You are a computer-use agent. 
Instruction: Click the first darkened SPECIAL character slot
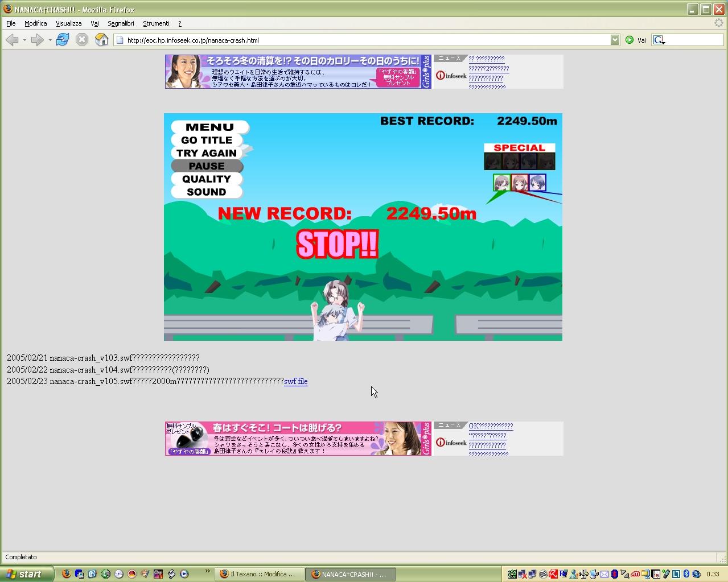pyautogui.click(x=493, y=162)
